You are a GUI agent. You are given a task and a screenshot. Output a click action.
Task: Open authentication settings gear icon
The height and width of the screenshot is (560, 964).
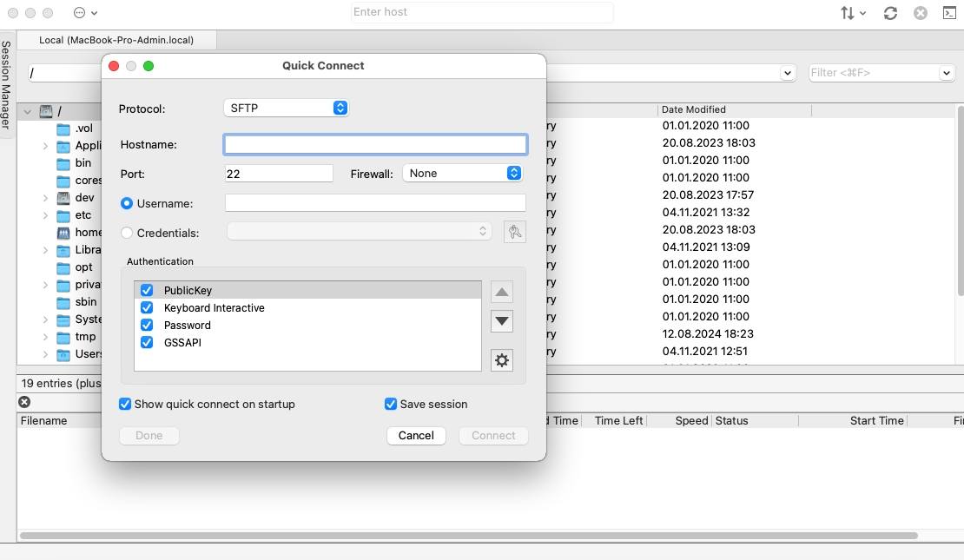click(x=502, y=360)
